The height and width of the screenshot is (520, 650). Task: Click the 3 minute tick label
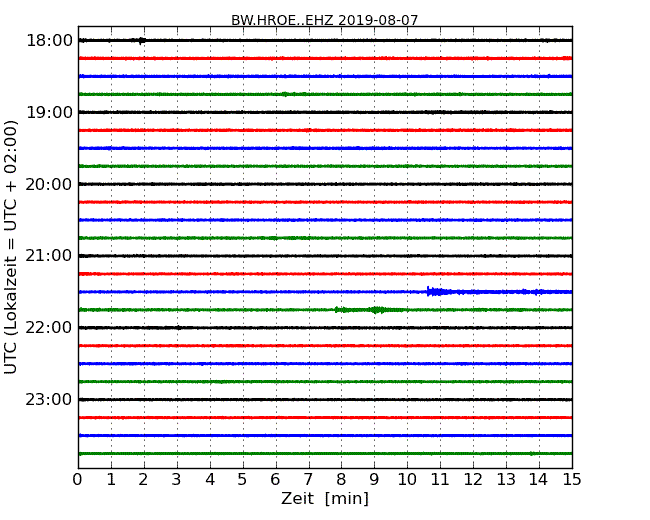coord(177,480)
